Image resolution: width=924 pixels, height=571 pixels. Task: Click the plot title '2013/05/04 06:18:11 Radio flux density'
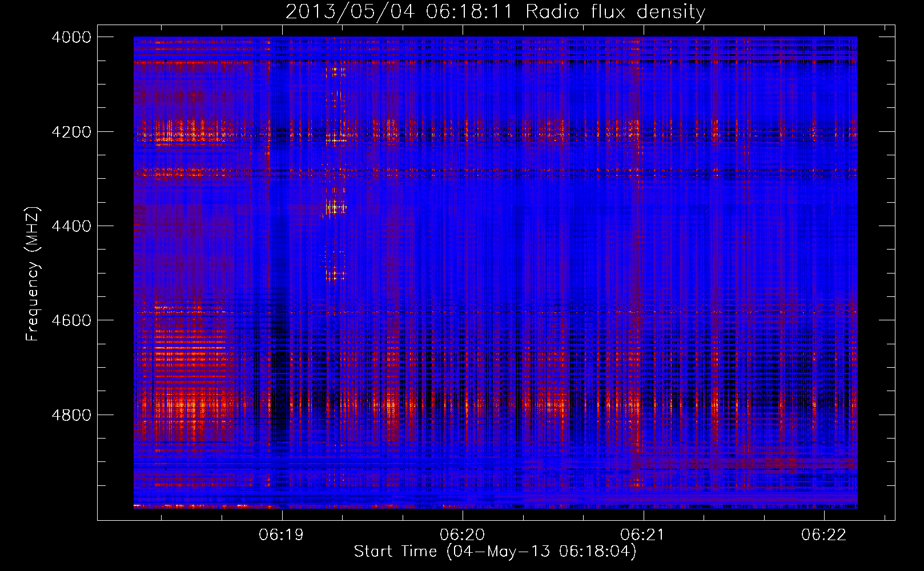click(495, 12)
